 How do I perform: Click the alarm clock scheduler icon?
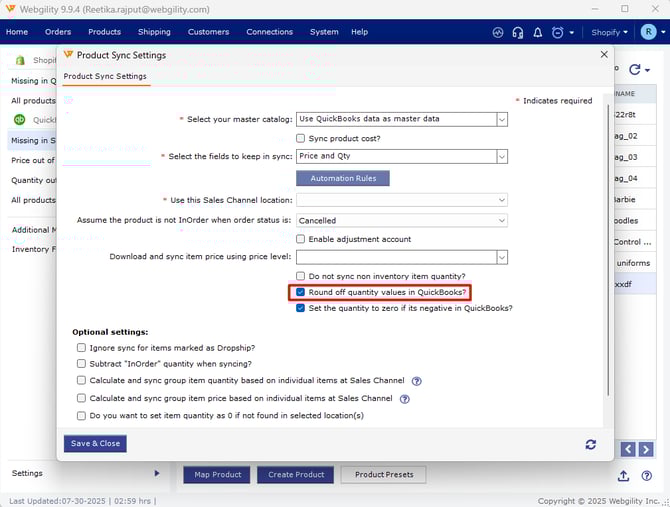pyautogui.click(x=557, y=32)
